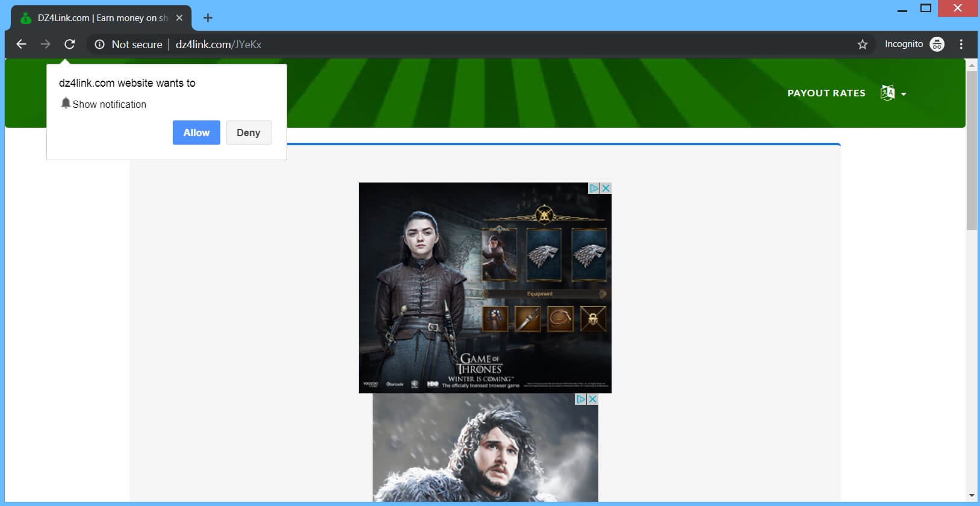Open AdChoices info on first ad
Image resolution: width=980 pixels, height=506 pixels.
point(594,188)
